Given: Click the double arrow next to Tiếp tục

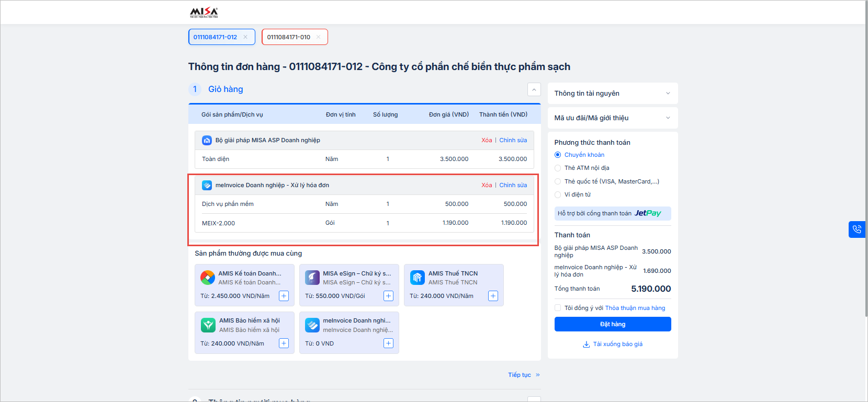Looking at the screenshot, I should pos(538,375).
